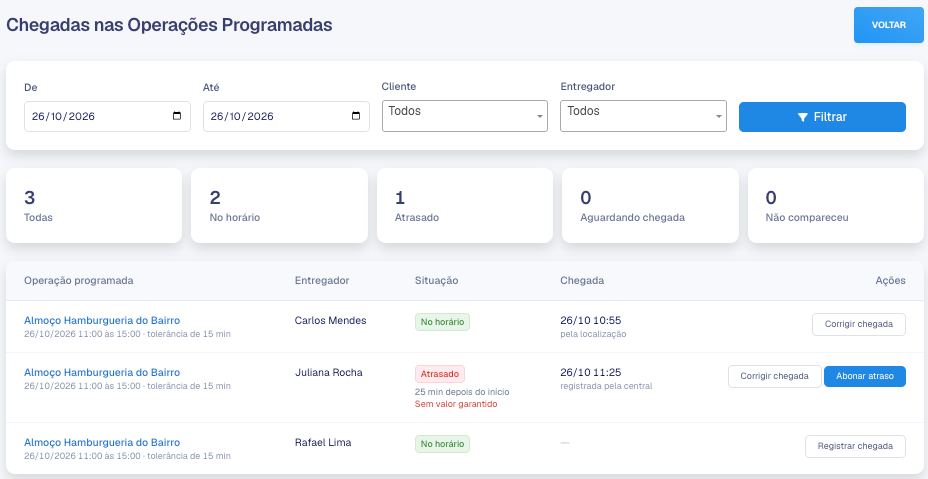The height and width of the screenshot is (479, 928).
Task: Click No horário badge in Carlos Mendes row
Action: point(442,322)
